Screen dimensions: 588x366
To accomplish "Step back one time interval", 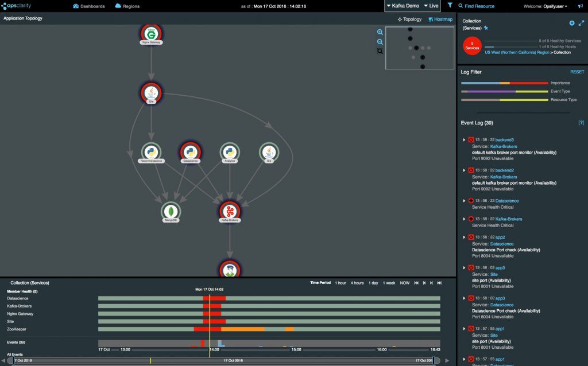I will [424, 283].
